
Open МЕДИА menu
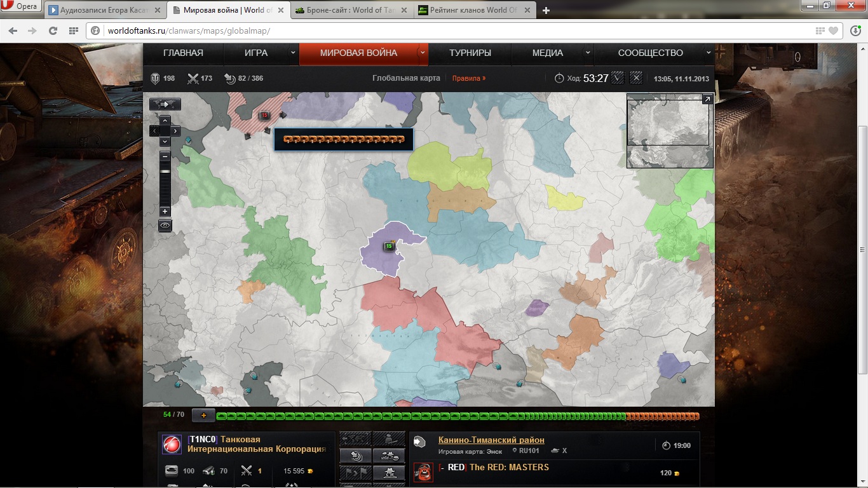[x=548, y=53]
